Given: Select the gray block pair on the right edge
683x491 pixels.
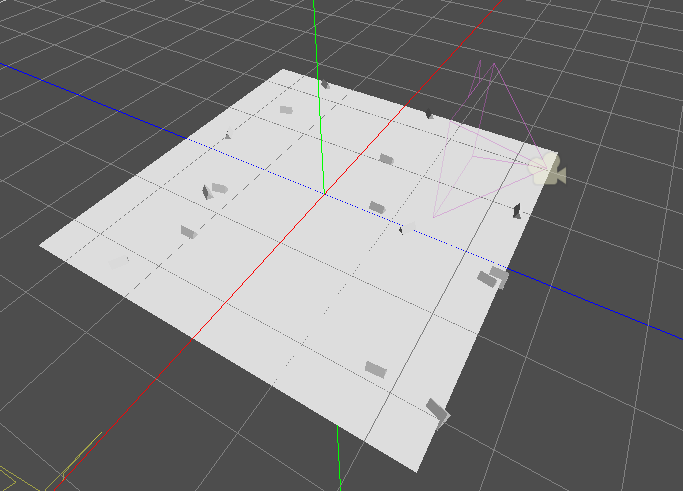Looking at the screenshot, I should coord(492,277).
